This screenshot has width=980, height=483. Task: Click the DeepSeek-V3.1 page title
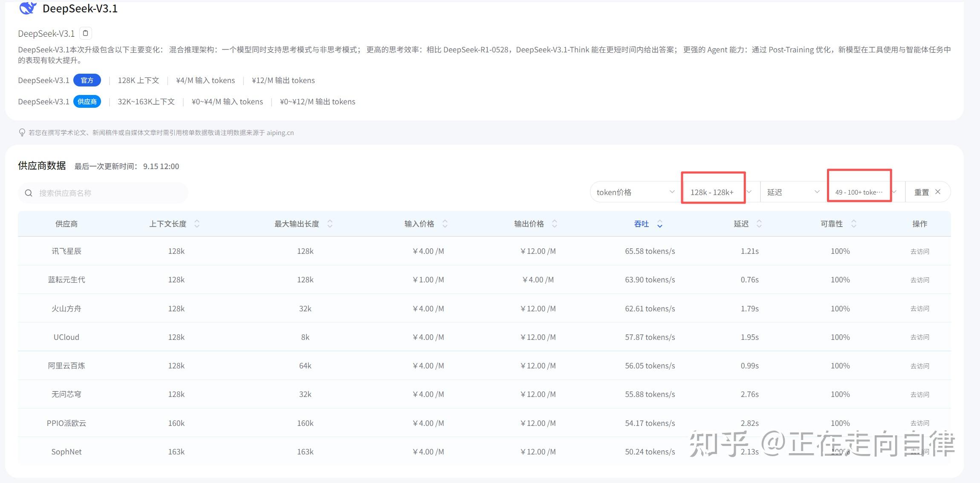click(x=80, y=8)
